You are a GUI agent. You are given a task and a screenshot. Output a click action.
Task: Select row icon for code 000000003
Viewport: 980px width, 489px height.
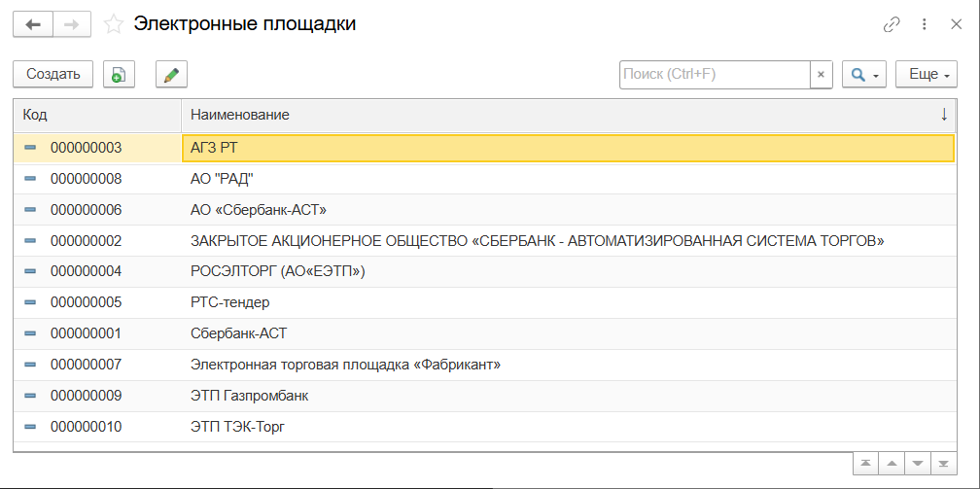[30, 148]
